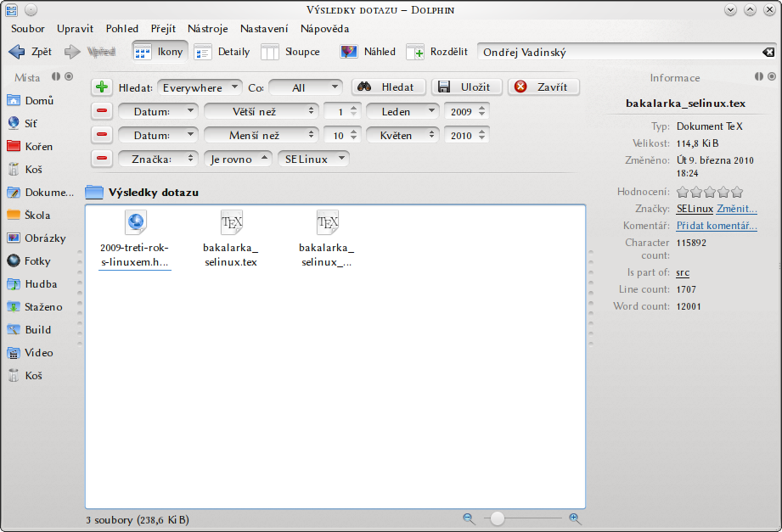Open the Nápověda menu
This screenshot has width=782, height=532.
[324, 29]
